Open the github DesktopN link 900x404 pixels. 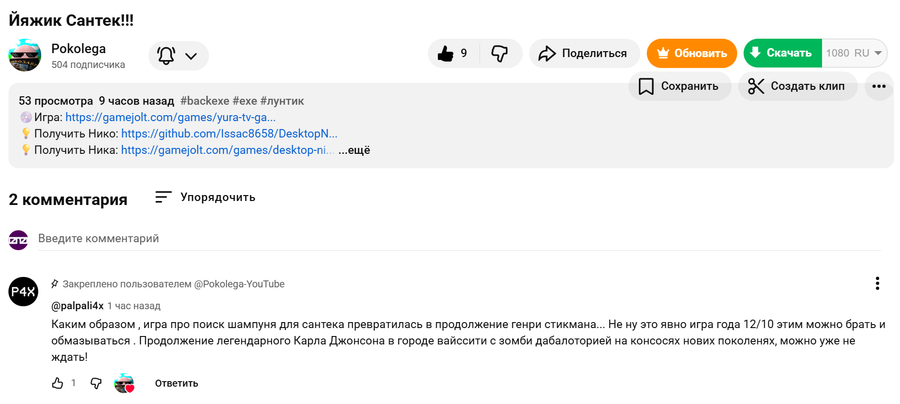tap(229, 133)
